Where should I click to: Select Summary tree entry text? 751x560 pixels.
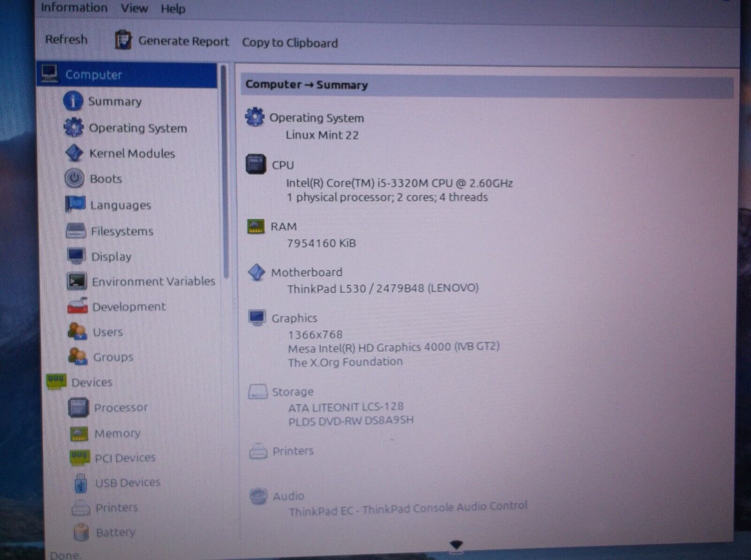115,101
